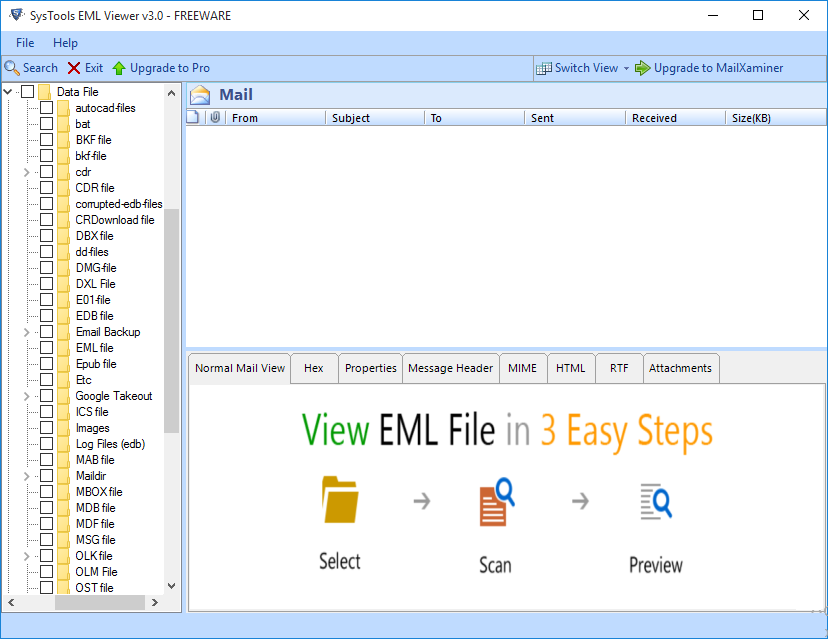The image size is (828, 639).
Task: Select the Log Files (edb) tree item
Action: tap(110, 444)
